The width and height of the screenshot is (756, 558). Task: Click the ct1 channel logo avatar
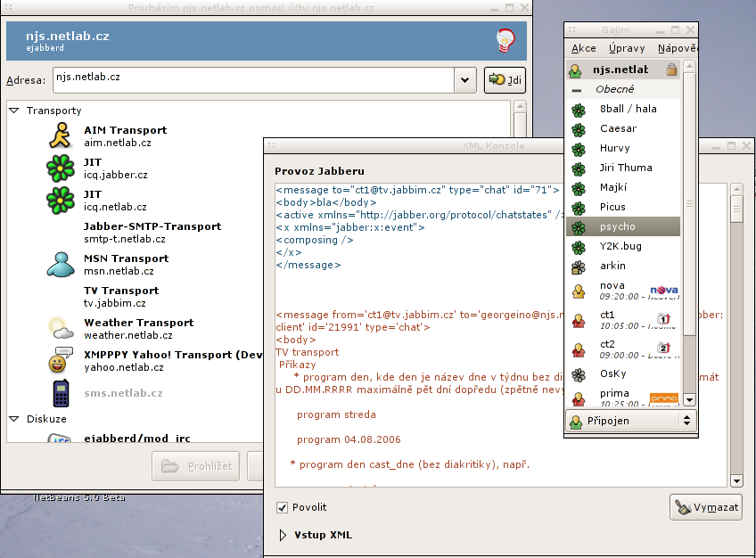click(x=664, y=318)
